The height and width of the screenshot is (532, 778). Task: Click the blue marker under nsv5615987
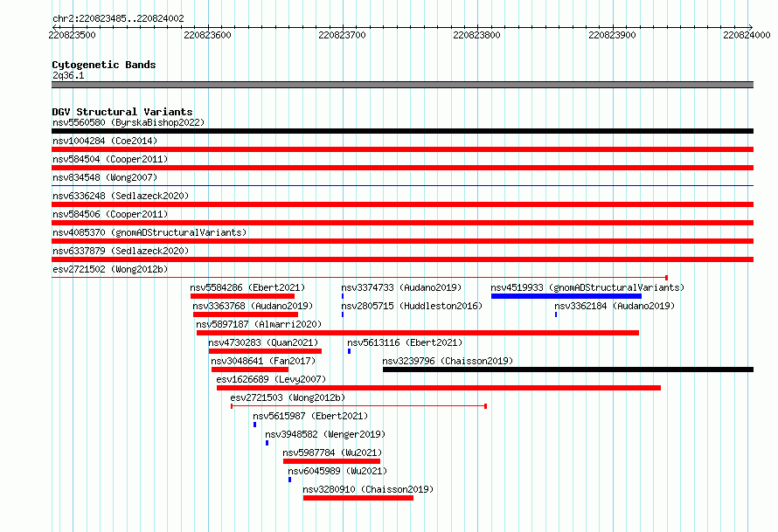tap(255, 425)
